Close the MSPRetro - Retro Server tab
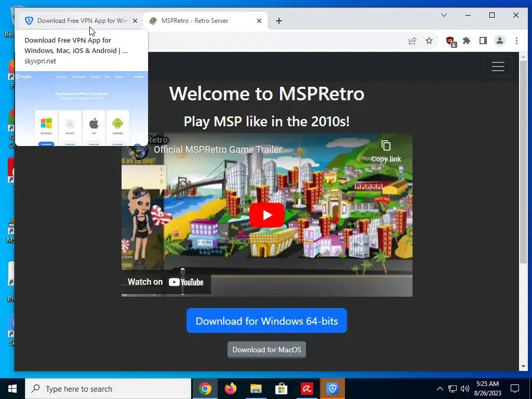The image size is (532, 399). pos(259,21)
